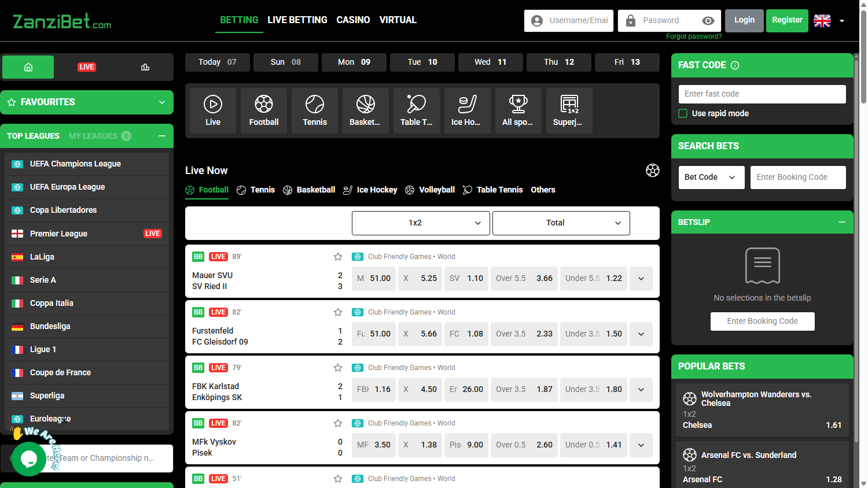This screenshot has width=868, height=488.
Task: Select the Ice Hockey sport icon
Action: pyautogui.click(x=468, y=110)
